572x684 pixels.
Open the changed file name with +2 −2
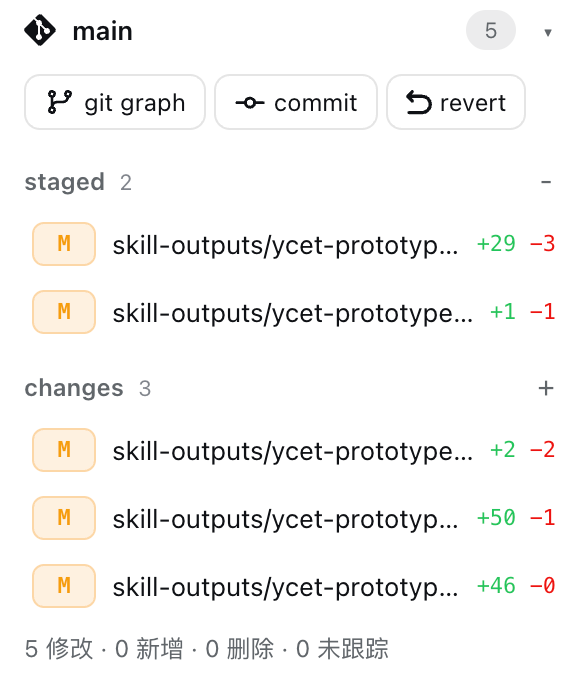[x=293, y=451]
